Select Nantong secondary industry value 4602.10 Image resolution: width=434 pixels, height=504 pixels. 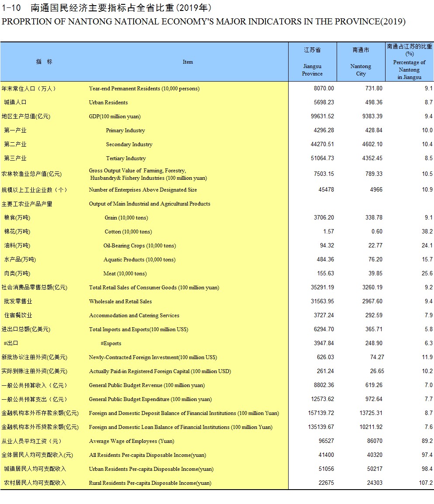(372, 144)
